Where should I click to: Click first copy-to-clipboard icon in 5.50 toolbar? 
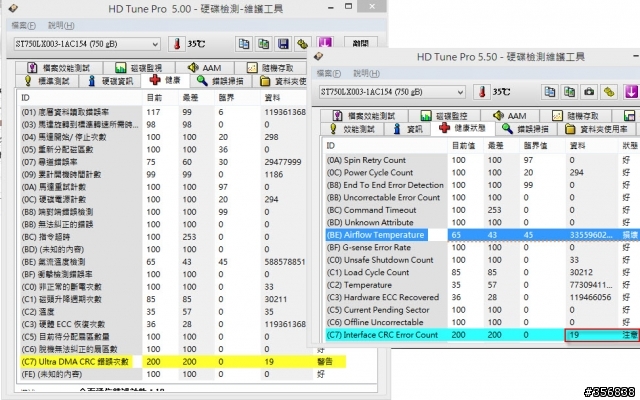click(549, 92)
